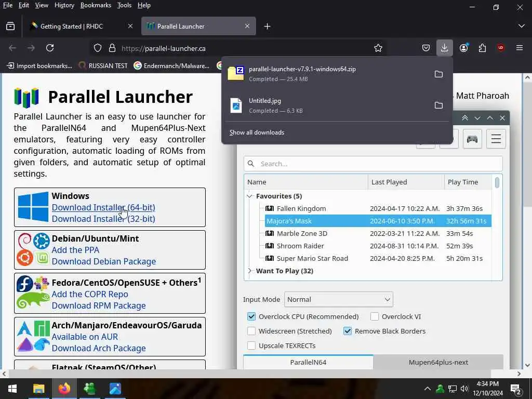Click the Firefox View icon

(10, 26)
